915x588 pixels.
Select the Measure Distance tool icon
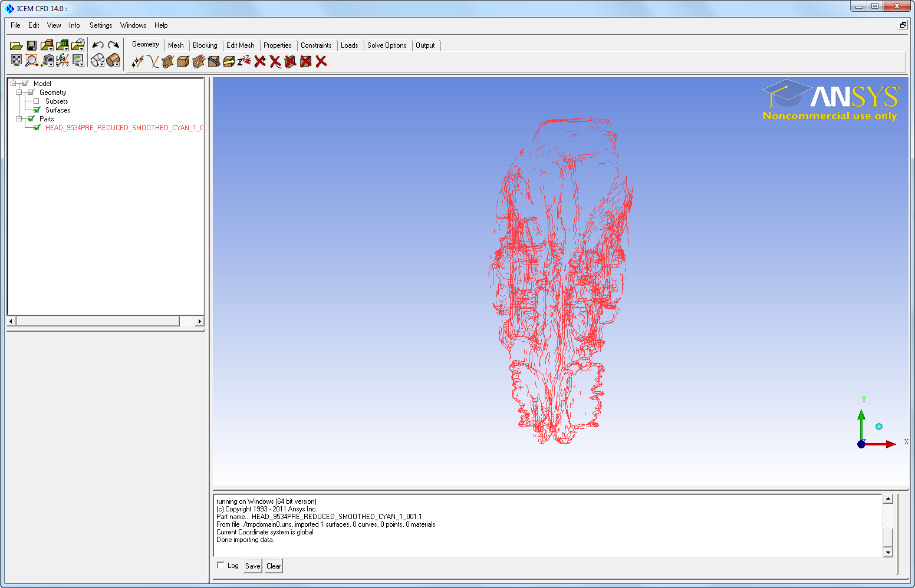[47, 60]
